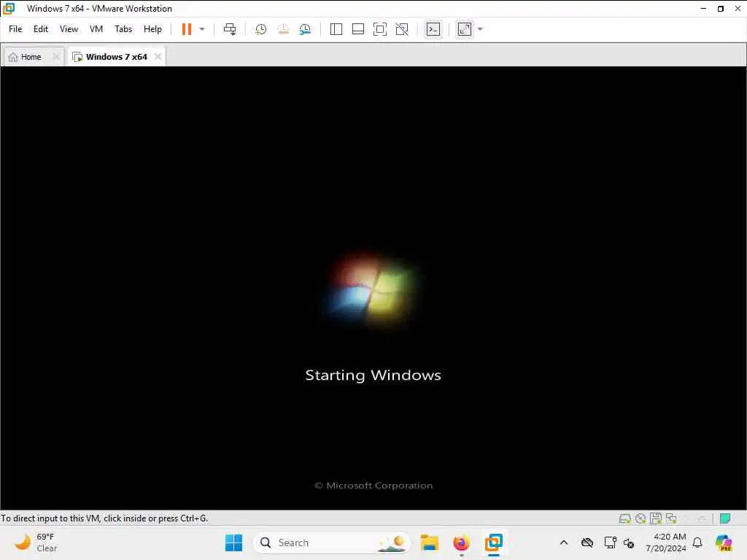Open File Explorer from the taskbar
Image resolution: width=747 pixels, height=560 pixels.
[429, 542]
